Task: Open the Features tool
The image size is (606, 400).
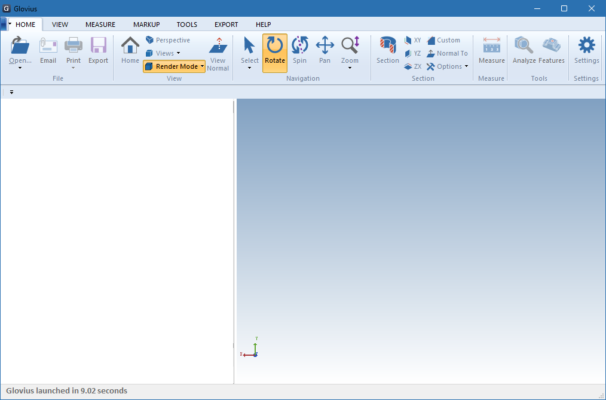Action: (x=552, y=45)
